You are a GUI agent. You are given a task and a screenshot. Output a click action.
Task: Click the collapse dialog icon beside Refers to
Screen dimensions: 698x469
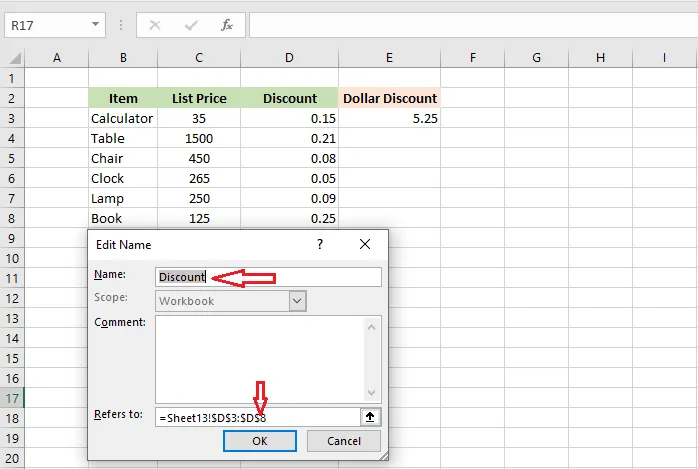coord(370,417)
